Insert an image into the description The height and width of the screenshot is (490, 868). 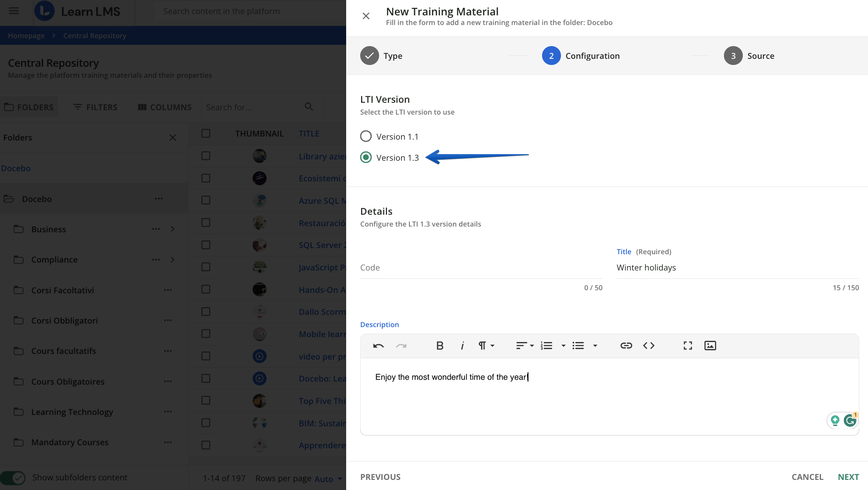[710, 346]
